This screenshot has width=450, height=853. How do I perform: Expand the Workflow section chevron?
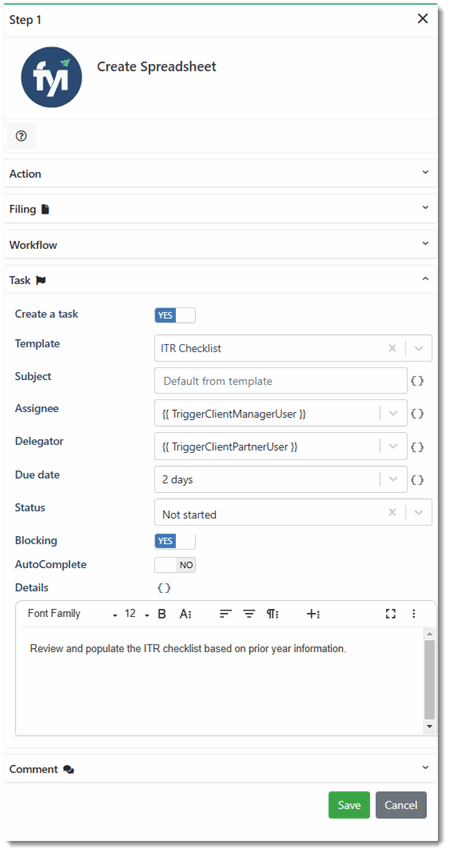click(426, 244)
